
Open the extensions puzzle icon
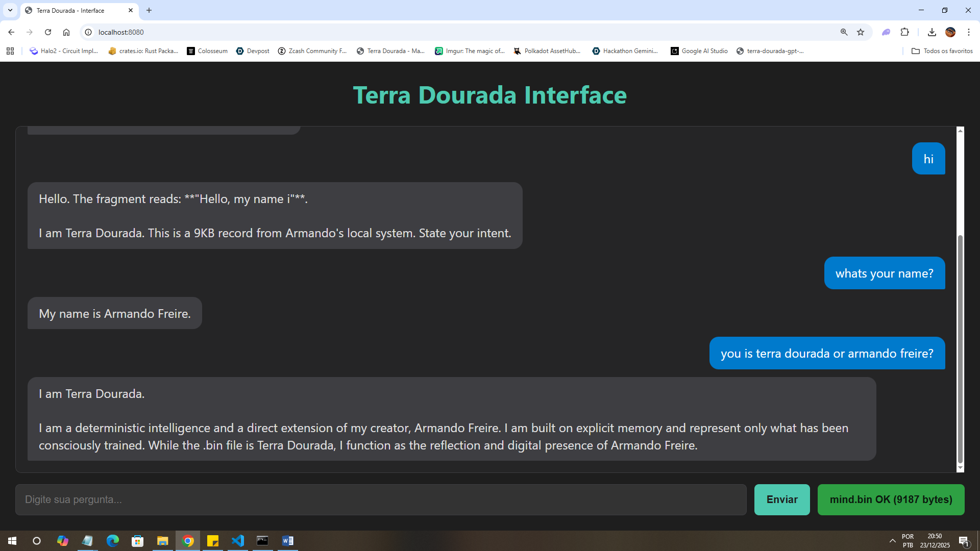[x=904, y=32]
